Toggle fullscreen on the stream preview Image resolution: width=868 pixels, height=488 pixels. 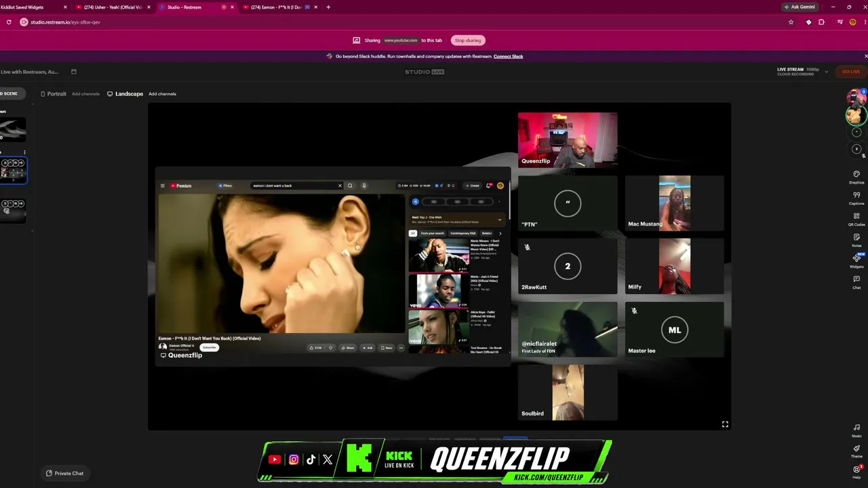tap(725, 424)
